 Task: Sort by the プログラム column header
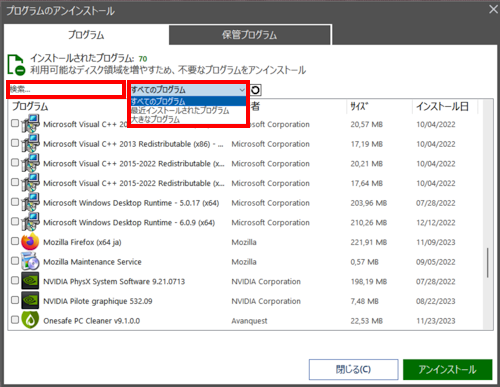(x=30, y=106)
